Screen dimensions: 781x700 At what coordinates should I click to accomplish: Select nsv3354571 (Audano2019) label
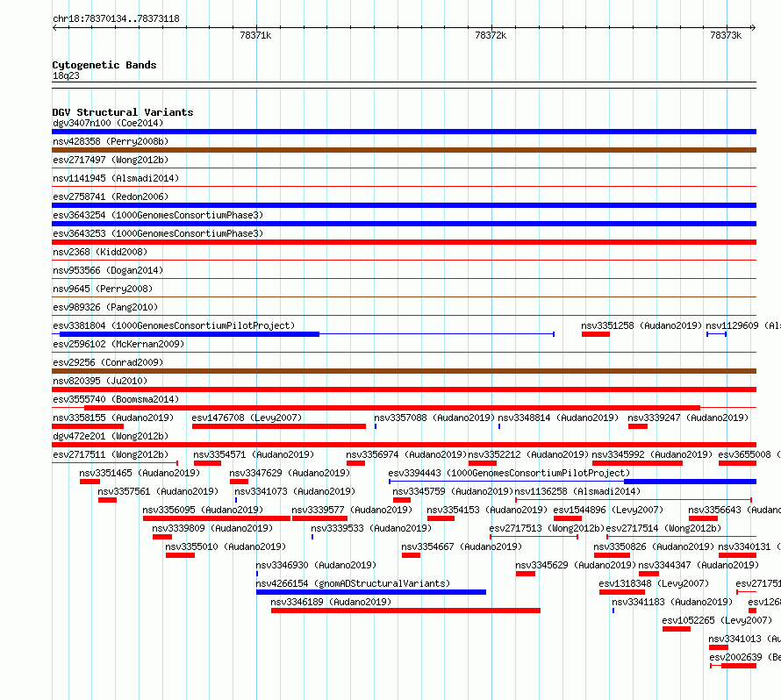254,454
